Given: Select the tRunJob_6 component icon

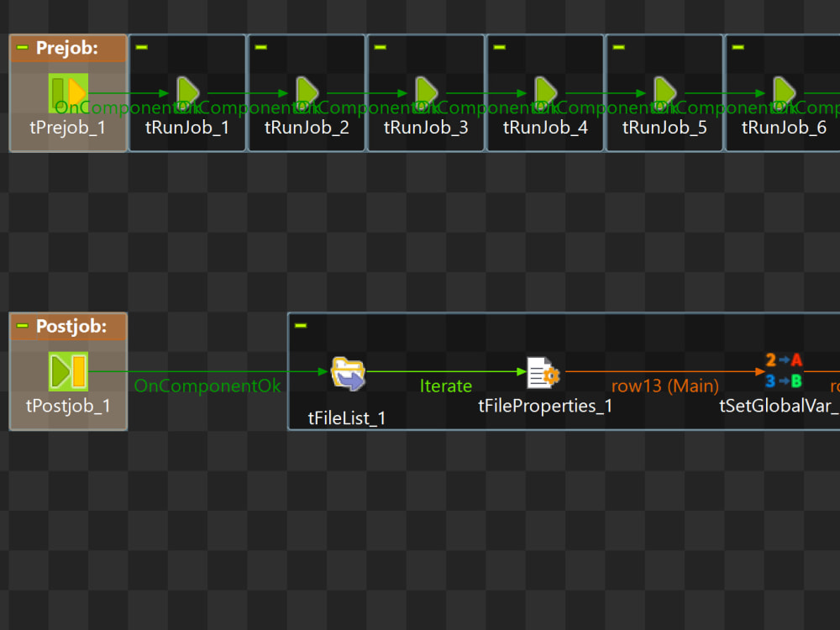Looking at the screenshot, I should pyautogui.click(x=785, y=92).
